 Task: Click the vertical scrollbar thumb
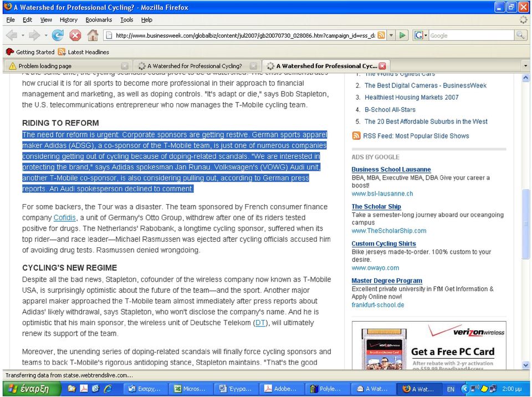pyautogui.click(x=525, y=223)
